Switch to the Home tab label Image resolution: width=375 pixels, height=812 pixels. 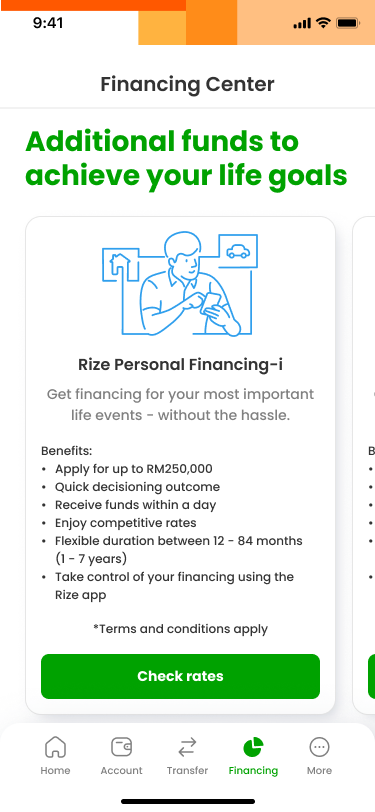click(x=55, y=770)
